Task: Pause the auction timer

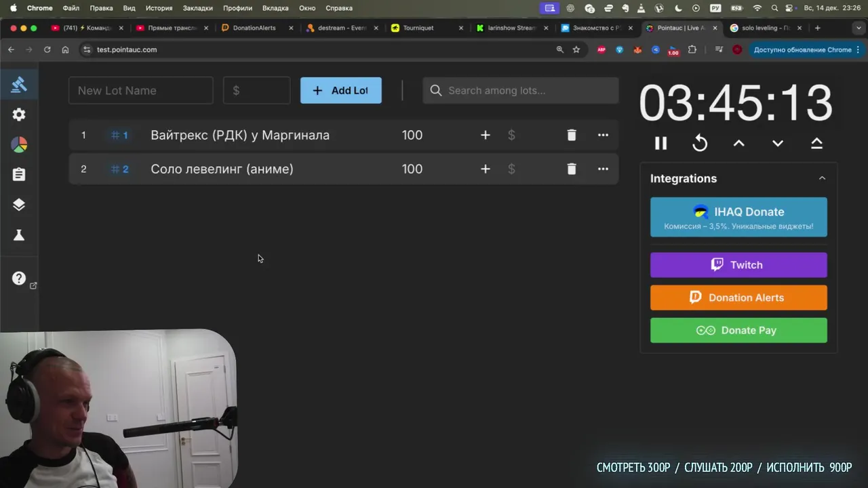Action: click(x=660, y=143)
